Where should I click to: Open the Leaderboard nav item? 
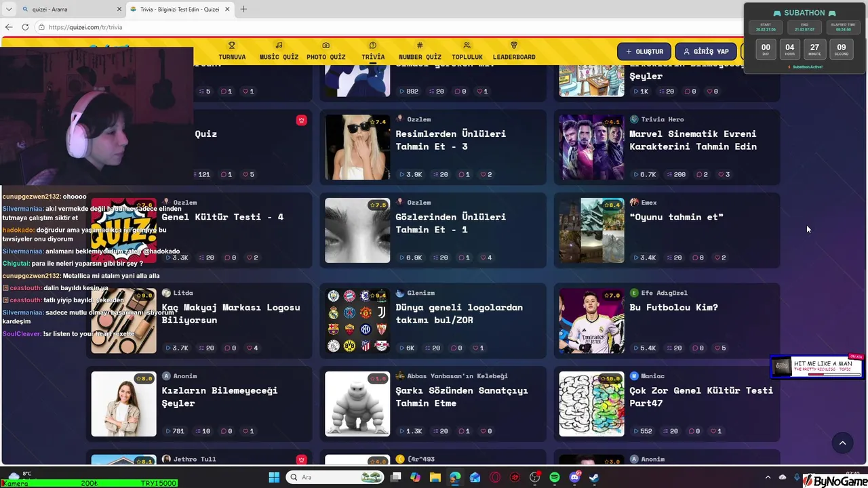[x=514, y=52]
